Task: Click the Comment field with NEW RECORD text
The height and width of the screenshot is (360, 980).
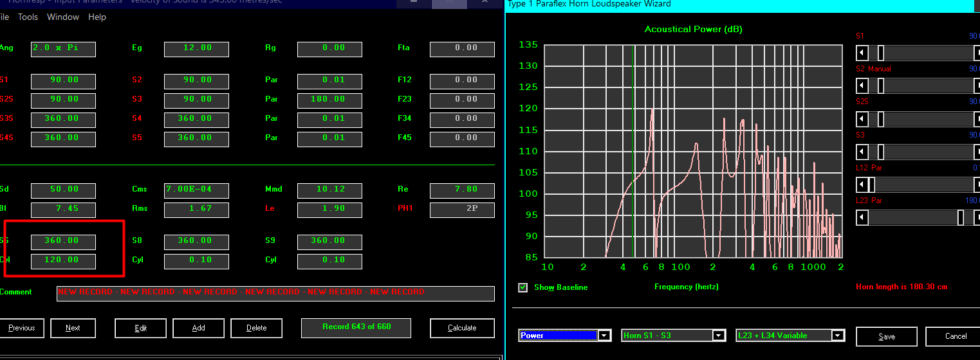Action: coord(275,294)
